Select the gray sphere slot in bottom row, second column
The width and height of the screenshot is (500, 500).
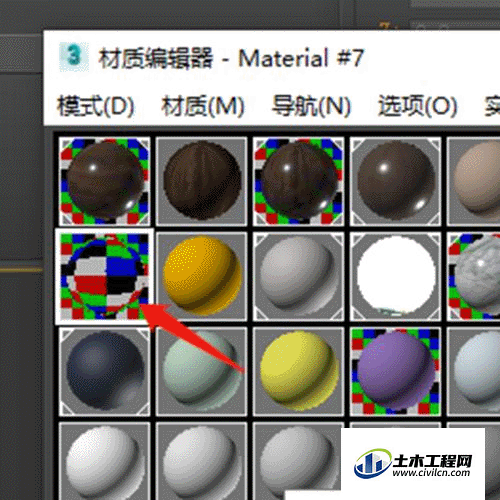coord(202,461)
